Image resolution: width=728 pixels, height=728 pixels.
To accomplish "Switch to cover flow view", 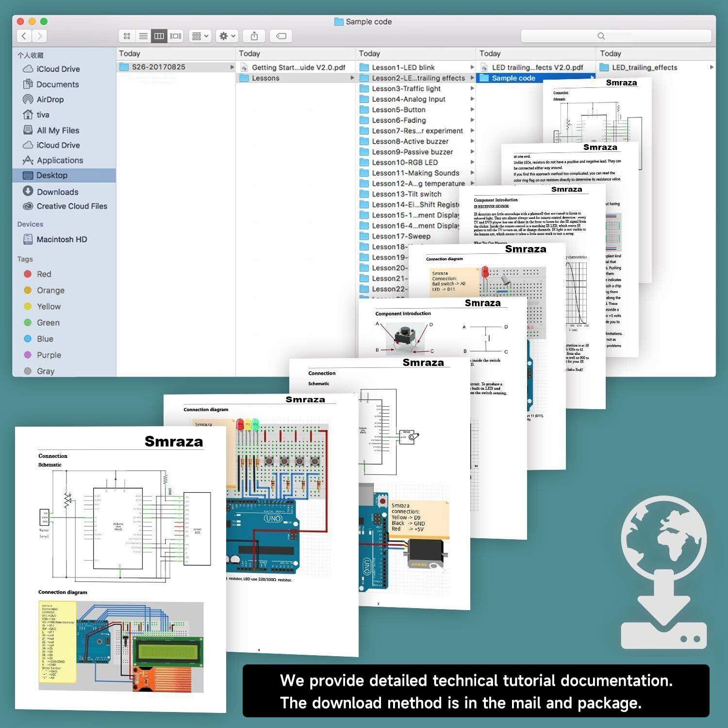I will point(176,36).
